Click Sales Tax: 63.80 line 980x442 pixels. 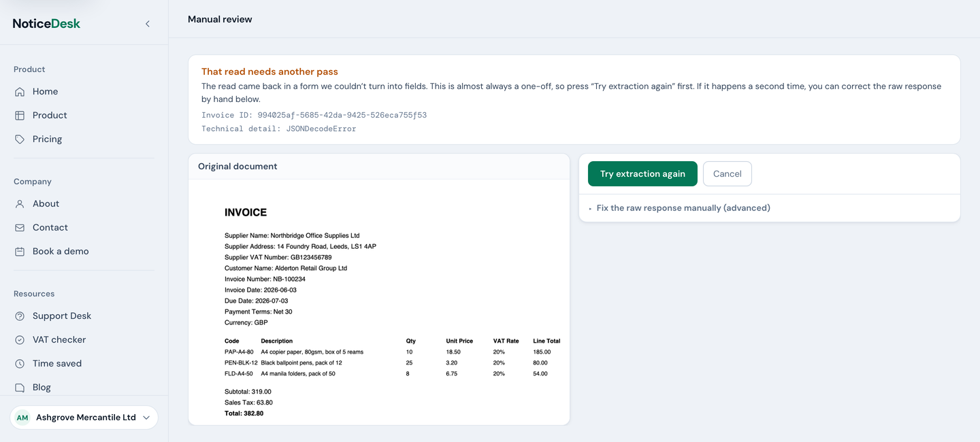(248, 403)
